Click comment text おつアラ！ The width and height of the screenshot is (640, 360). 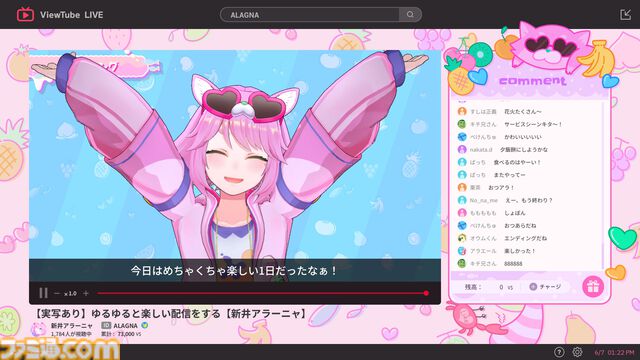(x=501, y=187)
